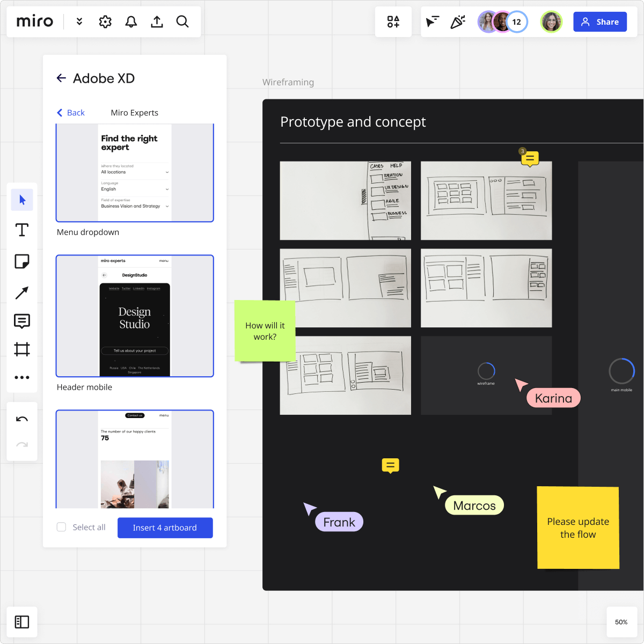The height and width of the screenshot is (644, 644).
Task: Select the happy clients artboard thumbnail
Action: click(x=135, y=459)
